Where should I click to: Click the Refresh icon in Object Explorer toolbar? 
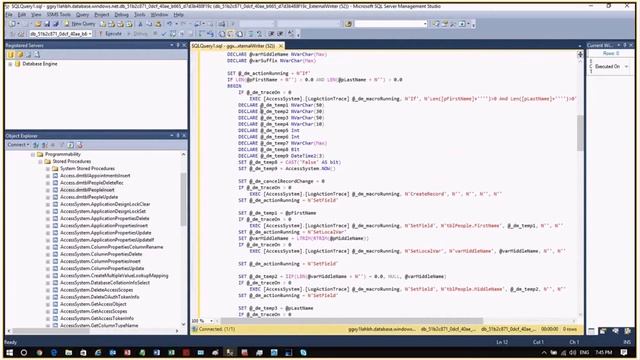tap(70, 145)
